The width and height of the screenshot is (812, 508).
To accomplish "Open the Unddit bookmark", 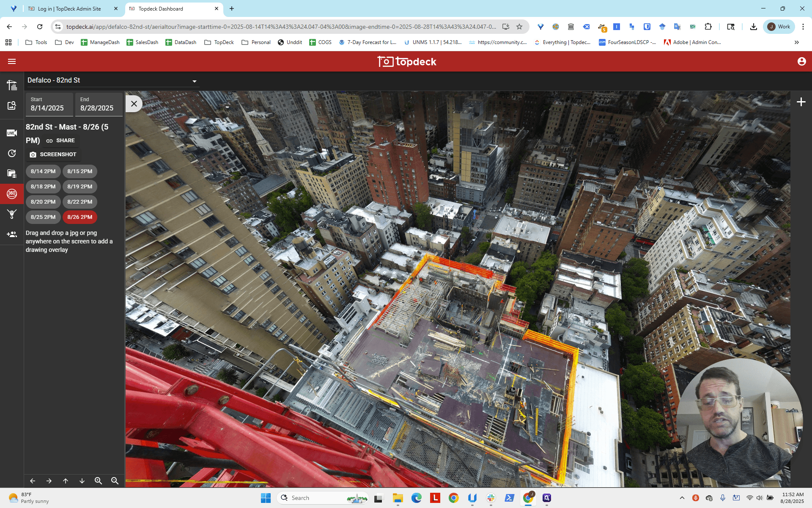I will coord(290,42).
